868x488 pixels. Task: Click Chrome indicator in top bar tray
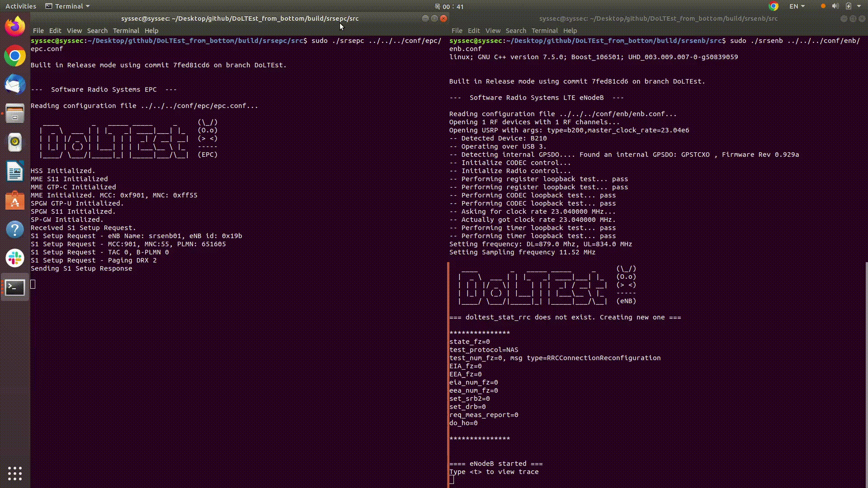tap(773, 6)
